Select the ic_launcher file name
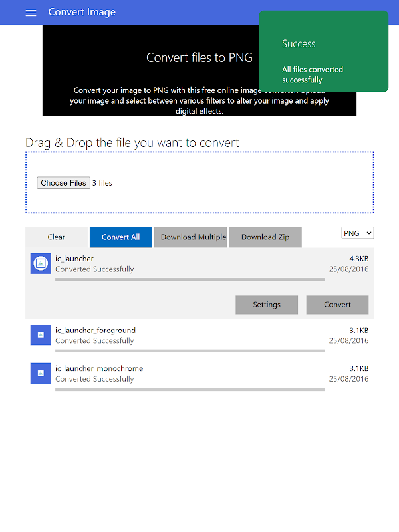 coord(74,259)
